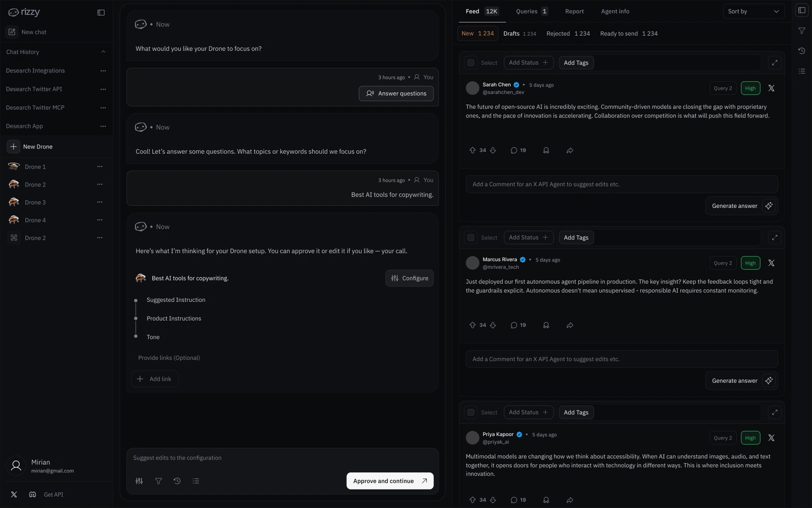Click the sliders icon below suggest edits
This screenshot has width=812, height=508.
point(139,481)
